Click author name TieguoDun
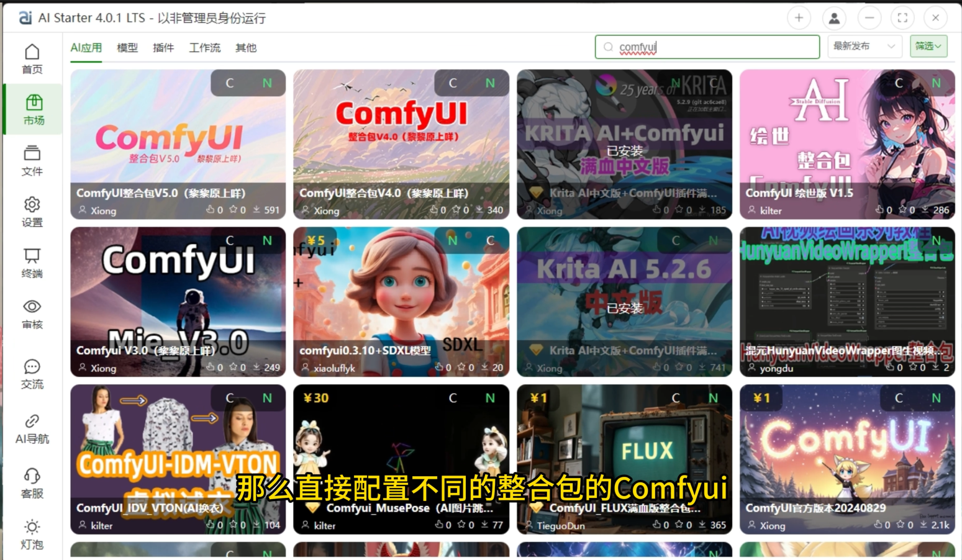Screen dimensions: 962x560 tap(561, 525)
